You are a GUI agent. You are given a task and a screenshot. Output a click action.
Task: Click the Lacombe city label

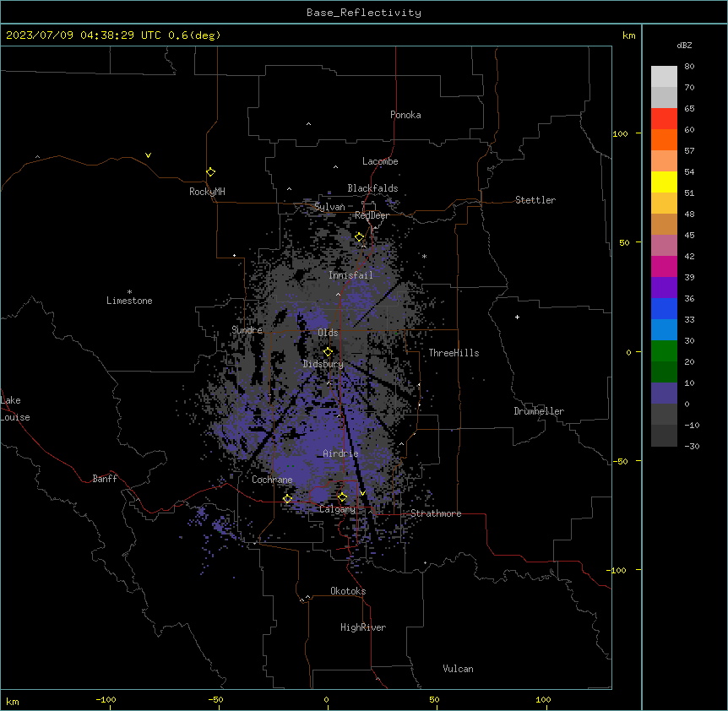[380, 161]
